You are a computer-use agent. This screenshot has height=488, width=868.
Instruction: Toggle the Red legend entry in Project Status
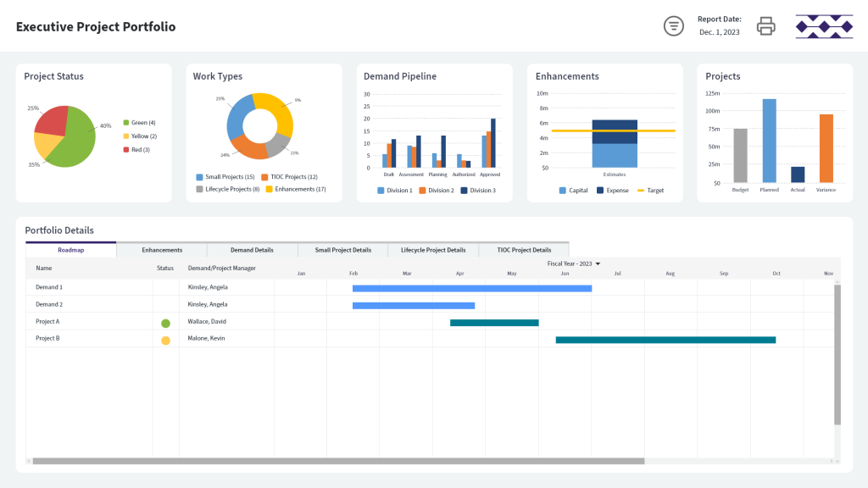coord(138,150)
